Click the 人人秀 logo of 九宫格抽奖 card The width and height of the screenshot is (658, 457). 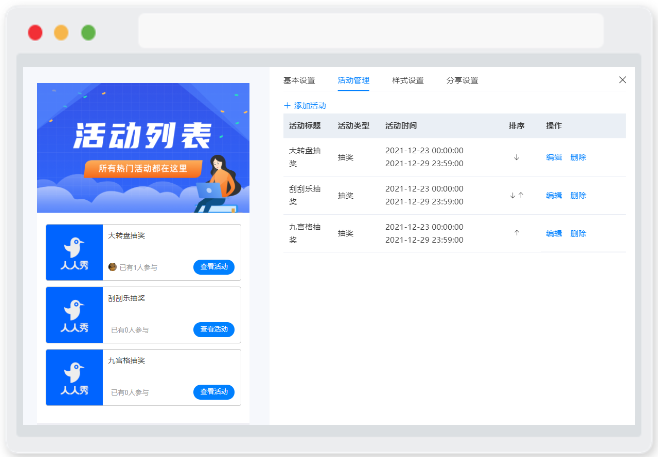pos(74,377)
